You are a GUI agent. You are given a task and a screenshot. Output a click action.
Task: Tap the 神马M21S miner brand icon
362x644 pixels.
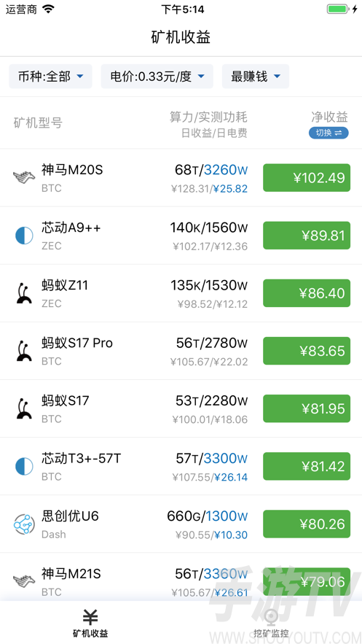(x=24, y=581)
